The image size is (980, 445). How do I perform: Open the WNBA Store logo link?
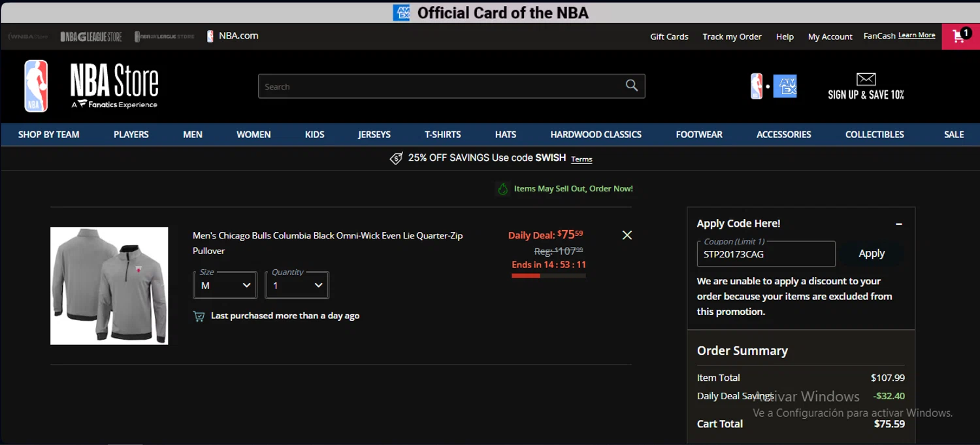click(x=29, y=37)
